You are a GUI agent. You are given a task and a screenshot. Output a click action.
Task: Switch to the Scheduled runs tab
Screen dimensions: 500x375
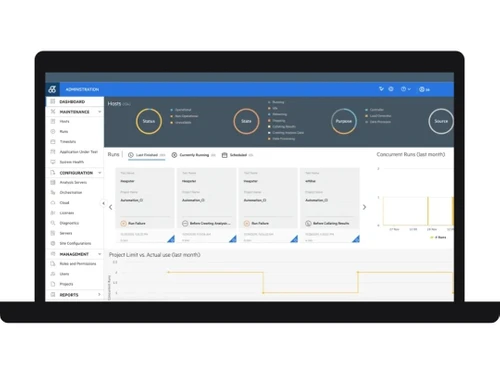coord(237,155)
